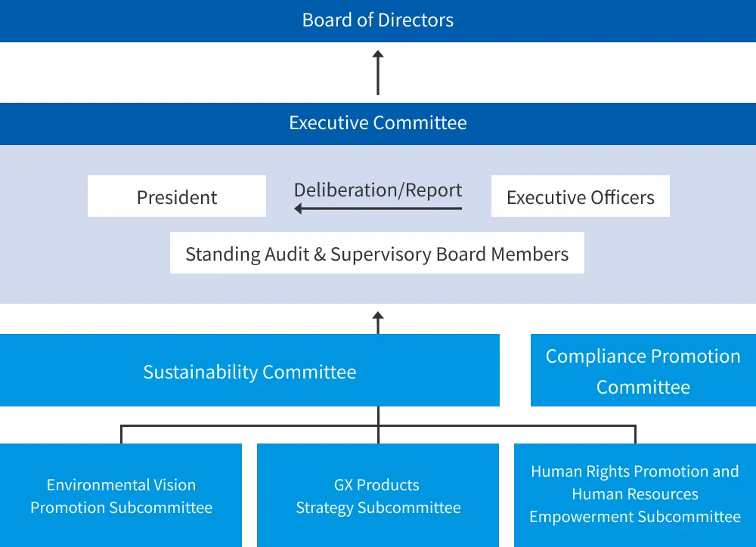Viewport: 756px width, 547px height.
Task: Click Environmental Vision Promotion Subcommittee box
Action: pyautogui.click(x=121, y=495)
